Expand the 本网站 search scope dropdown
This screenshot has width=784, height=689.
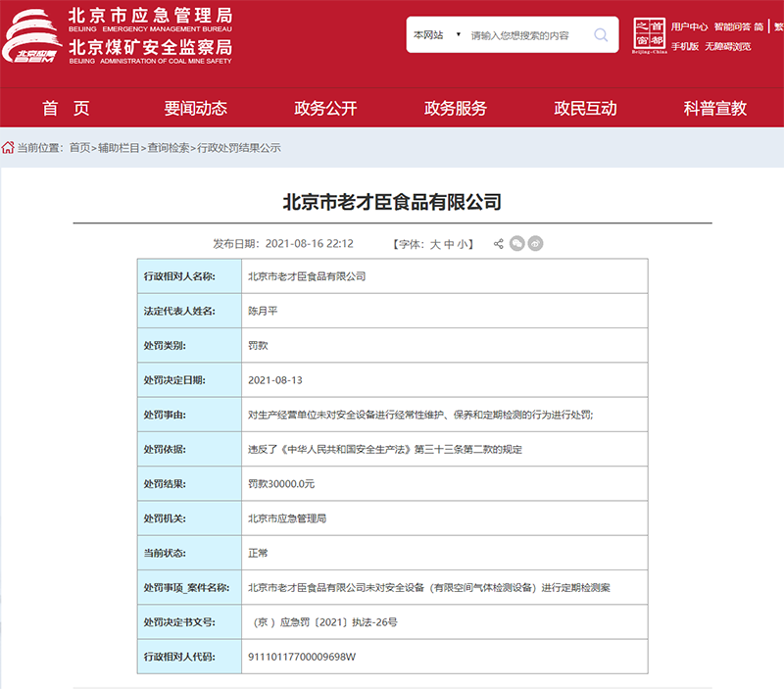coord(436,35)
